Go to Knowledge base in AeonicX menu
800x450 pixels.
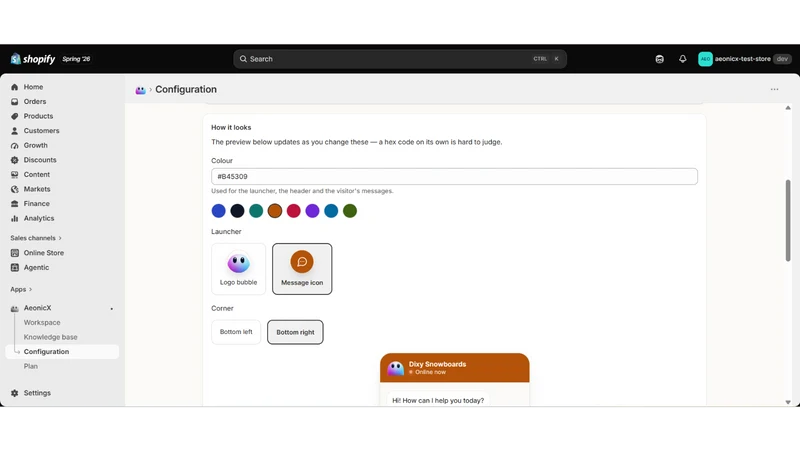tap(51, 337)
